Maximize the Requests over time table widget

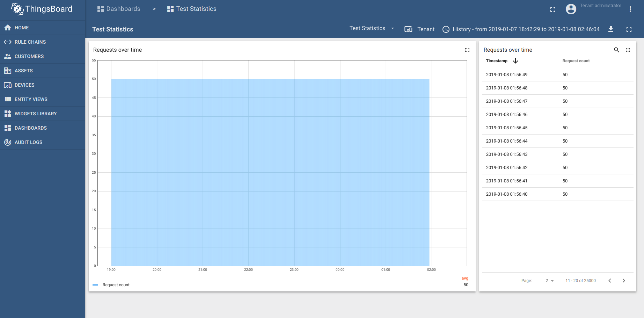[x=628, y=50]
